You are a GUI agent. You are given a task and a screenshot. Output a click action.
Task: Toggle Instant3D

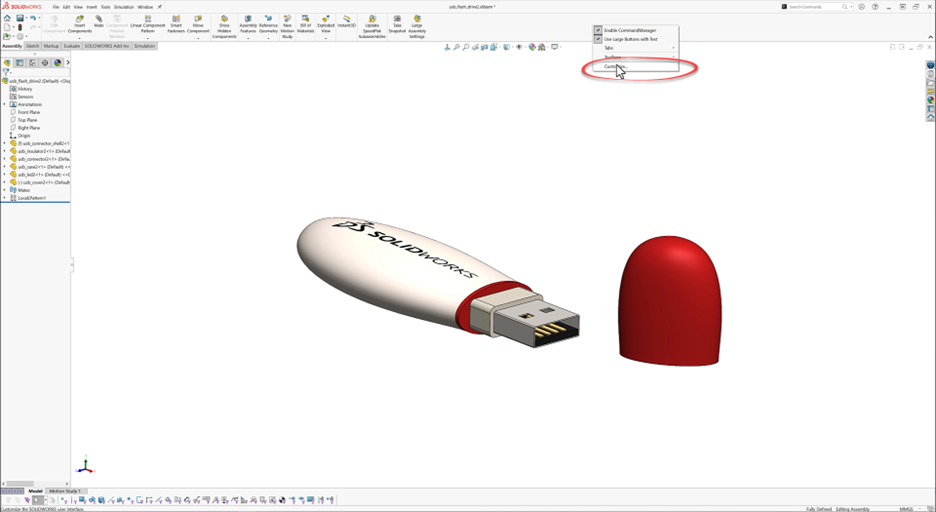coord(346,21)
